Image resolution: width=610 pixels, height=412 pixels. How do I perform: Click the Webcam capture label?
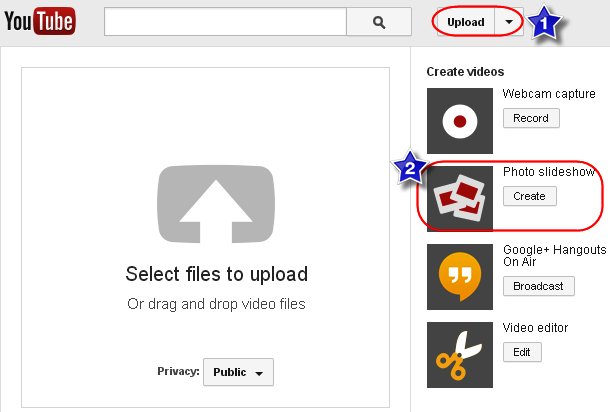(x=549, y=94)
